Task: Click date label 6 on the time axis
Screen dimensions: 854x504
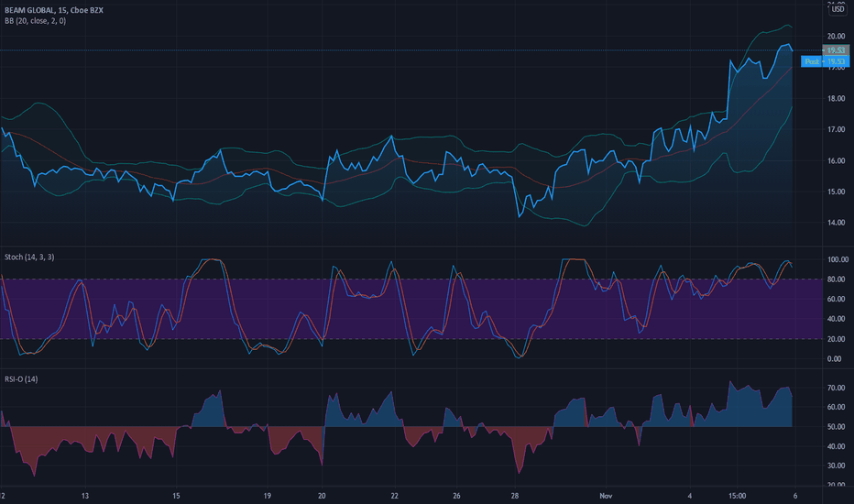Action: coord(795,496)
